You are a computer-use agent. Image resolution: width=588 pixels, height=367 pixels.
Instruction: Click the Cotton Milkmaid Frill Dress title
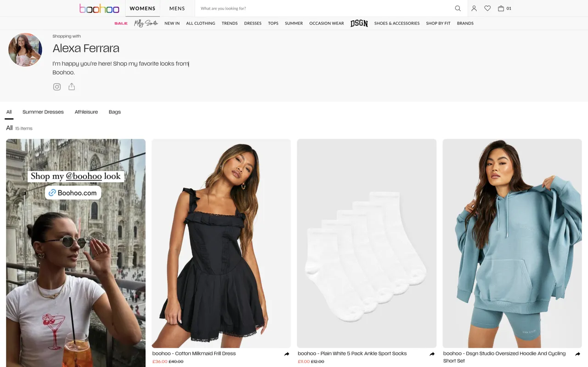(x=194, y=354)
